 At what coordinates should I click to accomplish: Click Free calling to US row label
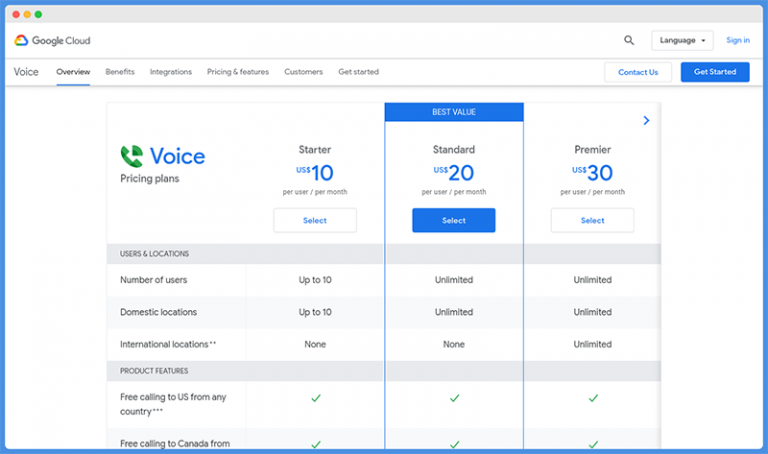coord(173,404)
